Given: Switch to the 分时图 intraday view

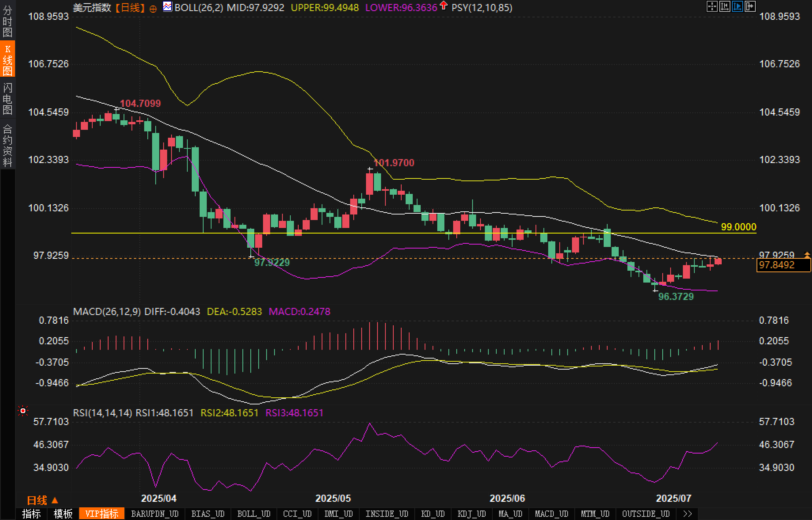Looking at the screenshot, I should (x=8, y=21).
